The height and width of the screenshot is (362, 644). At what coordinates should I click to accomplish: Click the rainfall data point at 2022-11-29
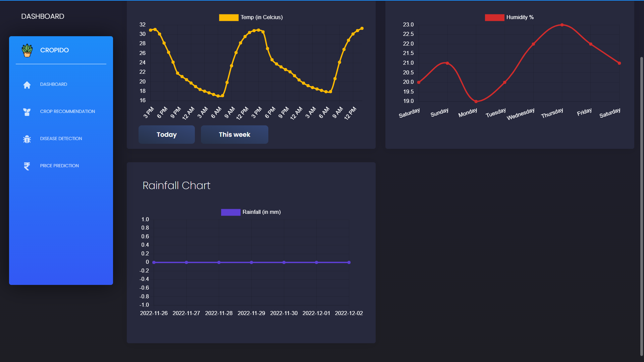(251, 262)
